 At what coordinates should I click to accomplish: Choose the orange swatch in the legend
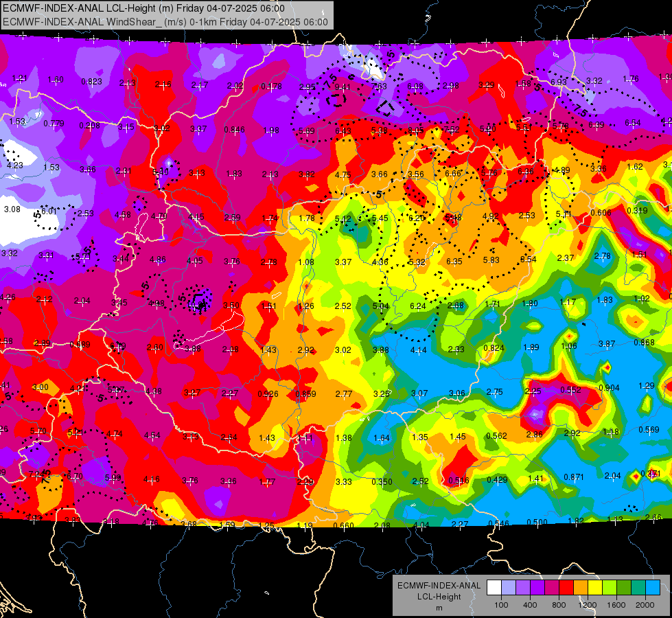point(581,587)
